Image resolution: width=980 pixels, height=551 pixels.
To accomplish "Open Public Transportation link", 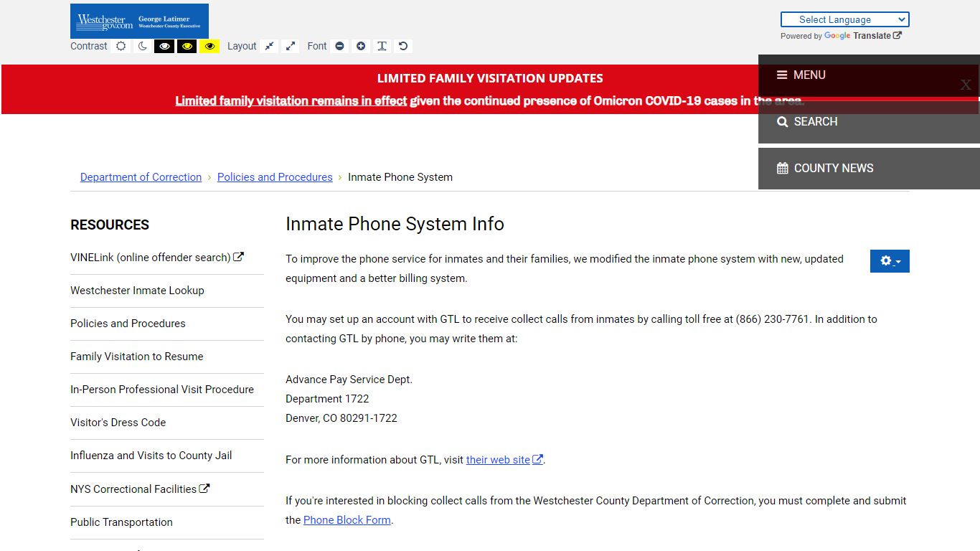I will [121, 522].
